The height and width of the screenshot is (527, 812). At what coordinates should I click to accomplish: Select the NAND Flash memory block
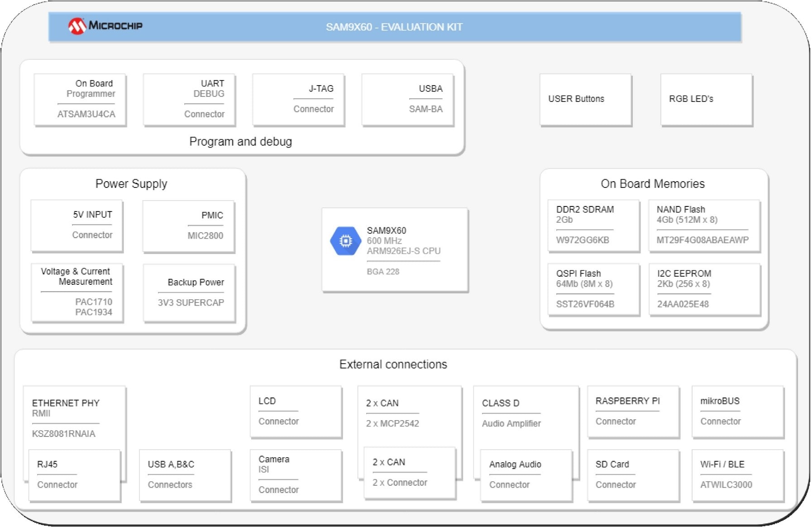[x=703, y=225]
